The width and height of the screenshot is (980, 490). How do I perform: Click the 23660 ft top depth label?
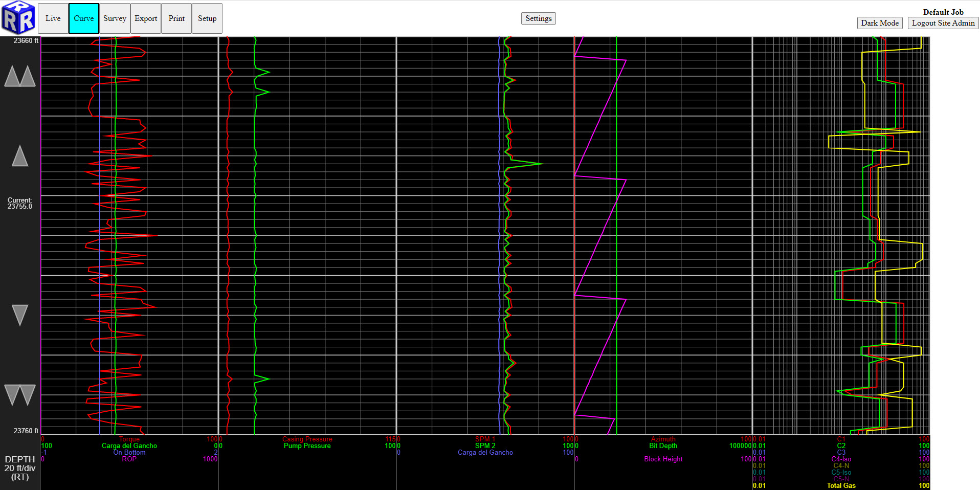[x=26, y=40]
